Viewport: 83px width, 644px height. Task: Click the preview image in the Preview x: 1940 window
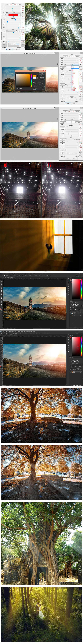30,135
